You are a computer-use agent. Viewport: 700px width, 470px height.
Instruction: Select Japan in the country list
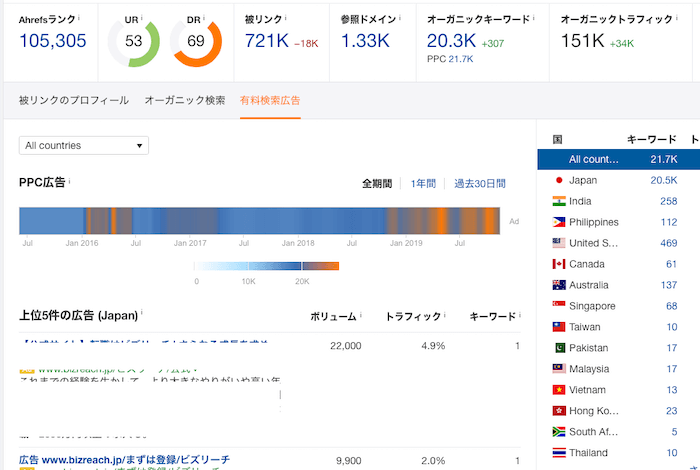pos(583,180)
